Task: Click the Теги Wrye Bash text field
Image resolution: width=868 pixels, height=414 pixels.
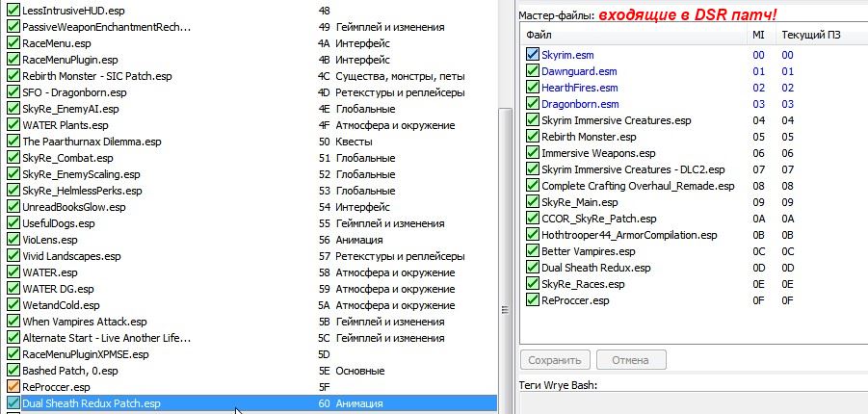Action: point(692,404)
